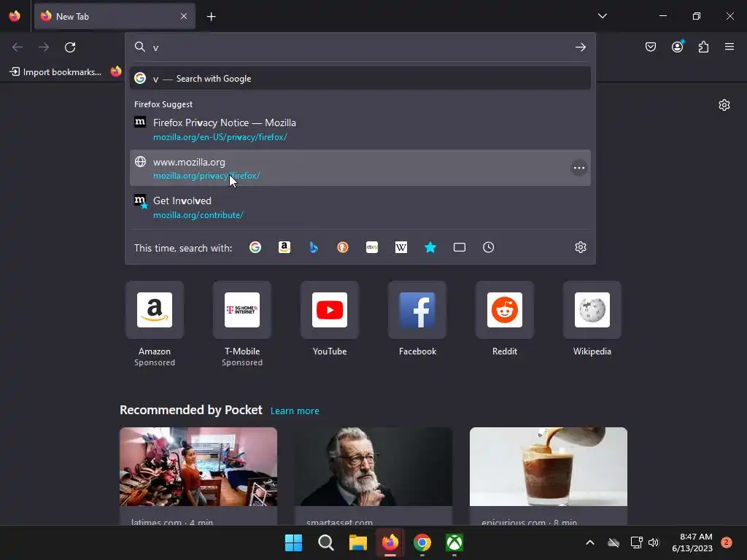This screenshot has height=560, width=747.
Task: Open the smartasset.com Pocket story
Action: (x=373, y=476)
